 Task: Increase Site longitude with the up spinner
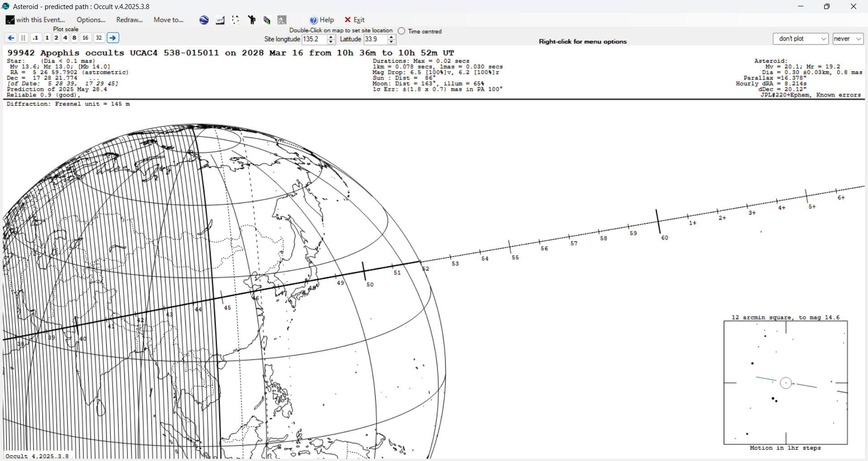tap(331, 37)
